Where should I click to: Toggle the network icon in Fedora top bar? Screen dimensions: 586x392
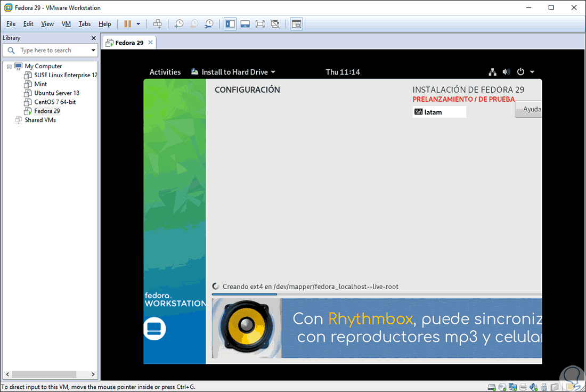[x=492, y=71]
